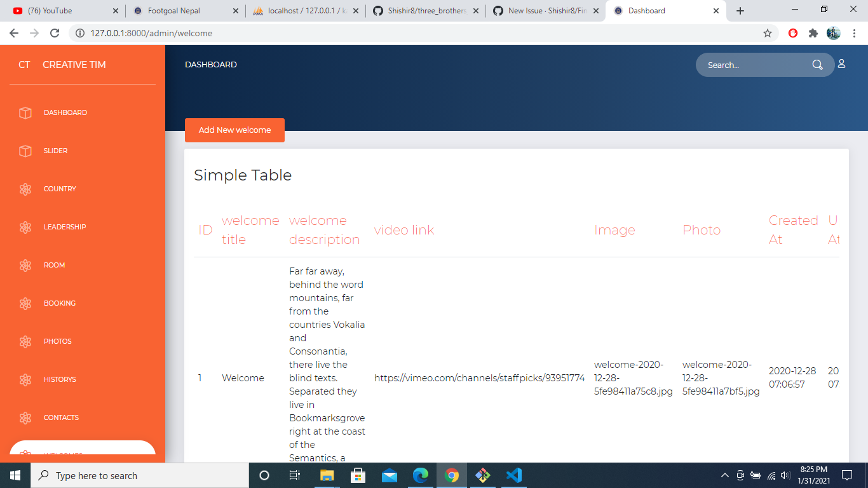Click the Add New welcome button
This screenshot has height=488, width=868.
tap(234, 130)
